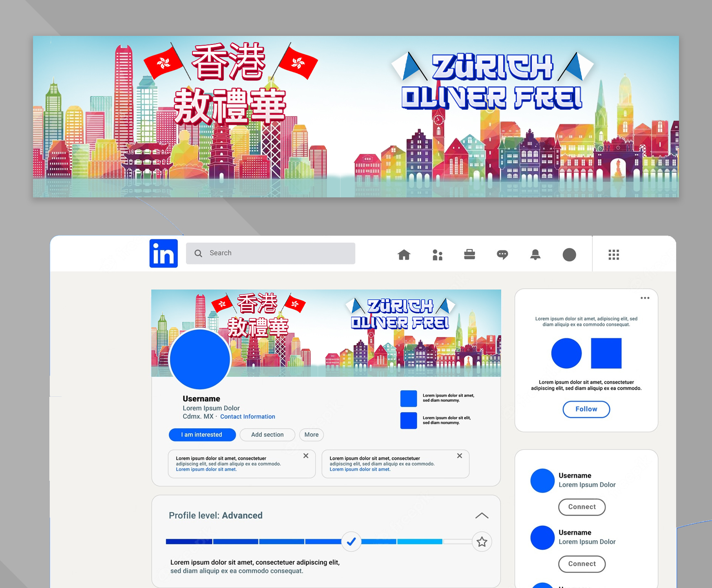This screenshot has width=712, height=588.
Task: Click the star at progress bar end
Action: point(482,542)
